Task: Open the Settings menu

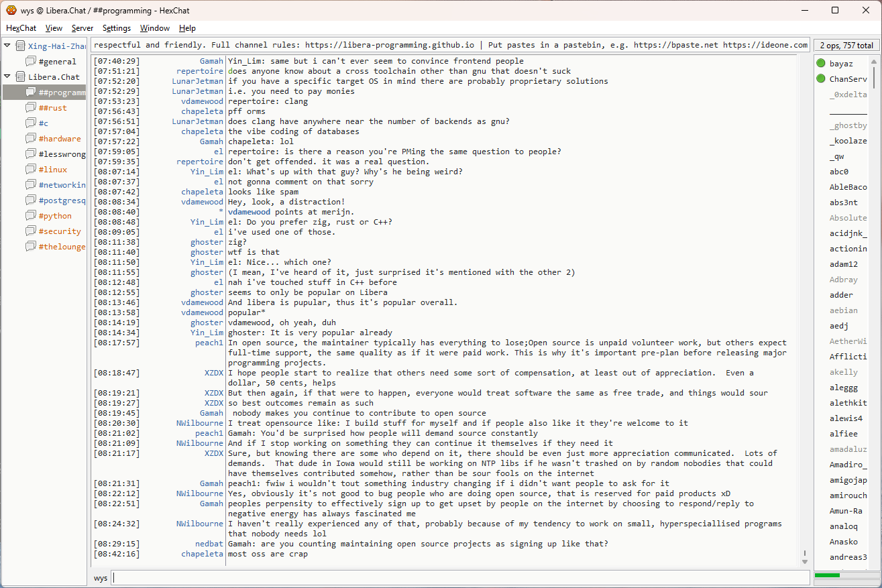Action: coord(117,28)
